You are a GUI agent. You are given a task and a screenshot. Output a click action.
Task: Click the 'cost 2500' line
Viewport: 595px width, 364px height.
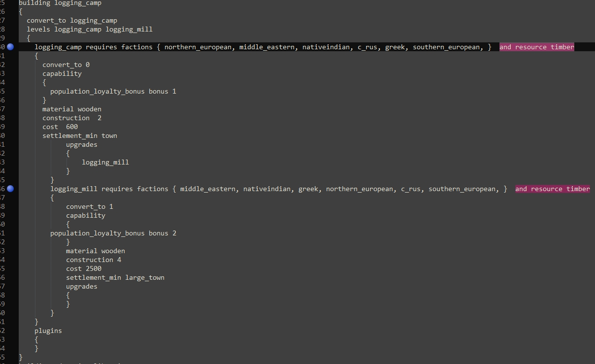84,269
